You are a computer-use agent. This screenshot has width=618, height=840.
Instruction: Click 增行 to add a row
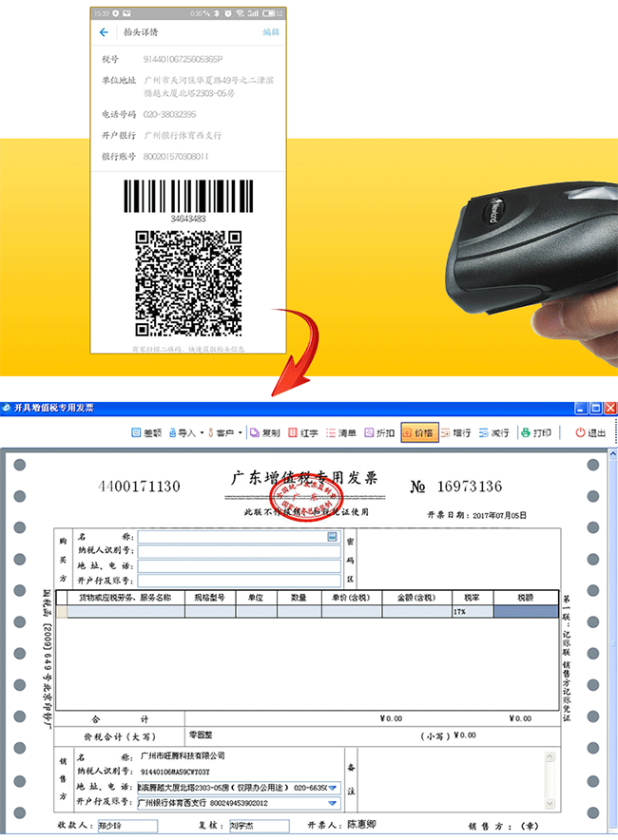[456, 432]
